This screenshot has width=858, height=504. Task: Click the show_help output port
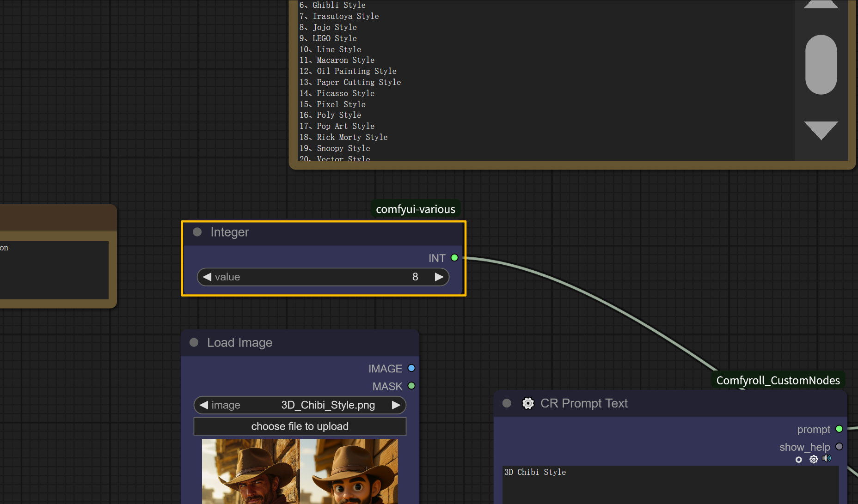(x=839, y=447)
